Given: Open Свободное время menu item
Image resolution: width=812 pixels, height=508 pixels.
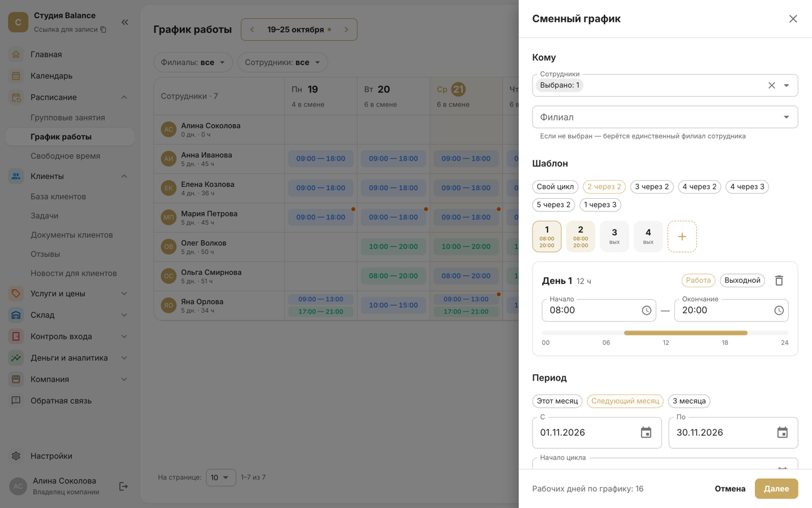Looking at the screenshot, I should [x=65, y=156].
